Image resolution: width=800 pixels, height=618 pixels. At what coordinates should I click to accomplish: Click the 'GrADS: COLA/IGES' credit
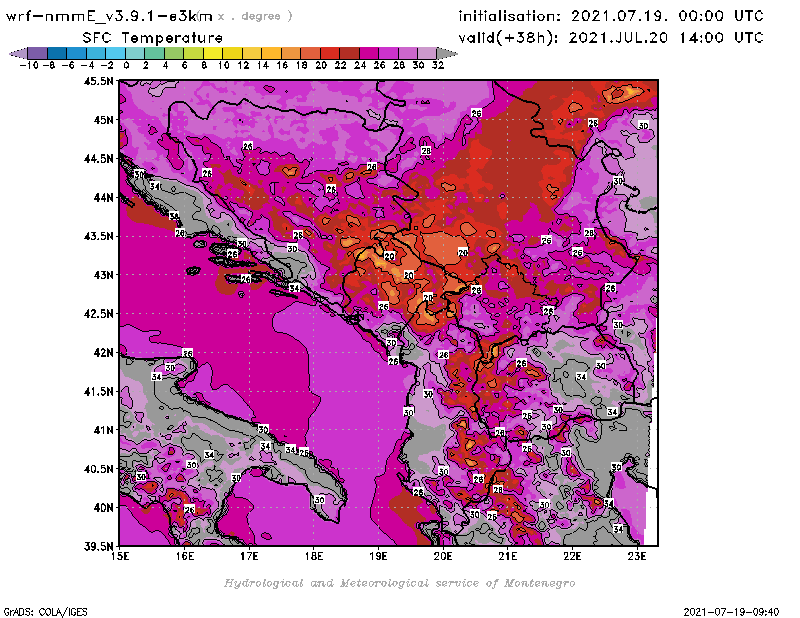pos(45,612)
